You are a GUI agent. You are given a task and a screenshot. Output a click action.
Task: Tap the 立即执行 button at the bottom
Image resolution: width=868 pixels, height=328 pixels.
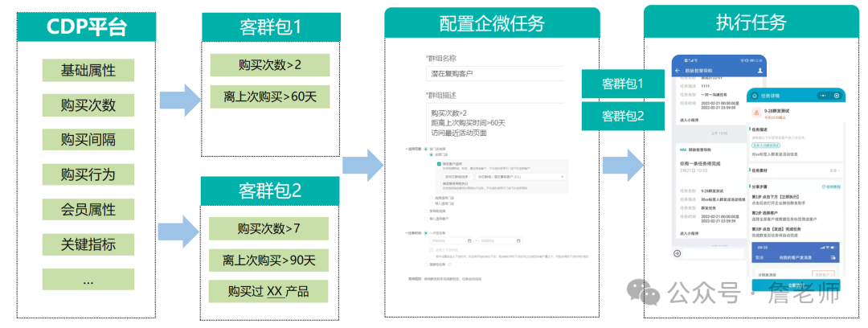796,285
